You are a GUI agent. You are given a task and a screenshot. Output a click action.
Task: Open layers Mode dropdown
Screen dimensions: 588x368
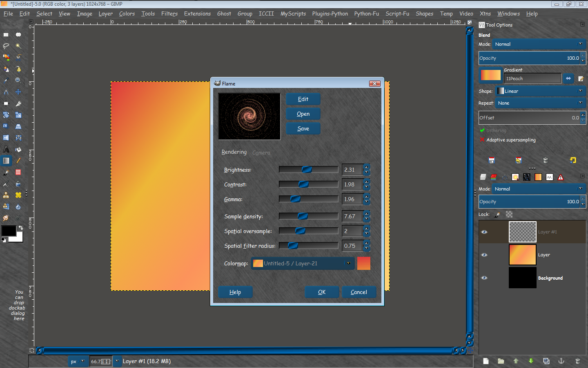539,189
